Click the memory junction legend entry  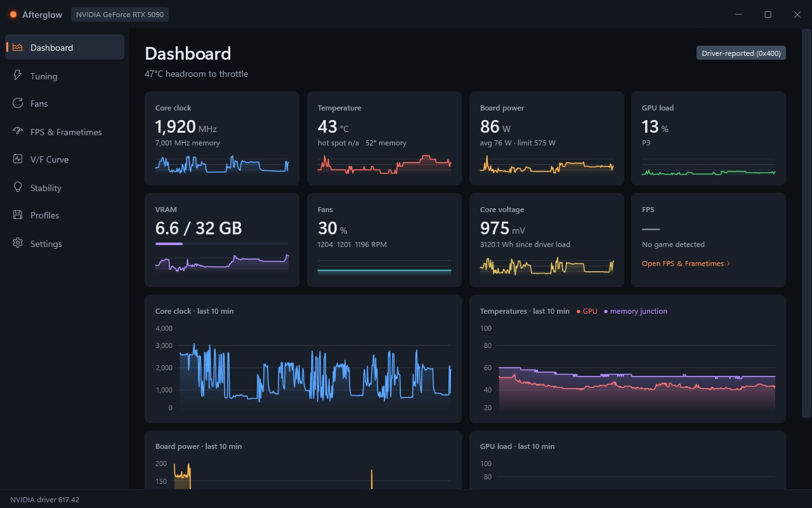pos(636,311)
